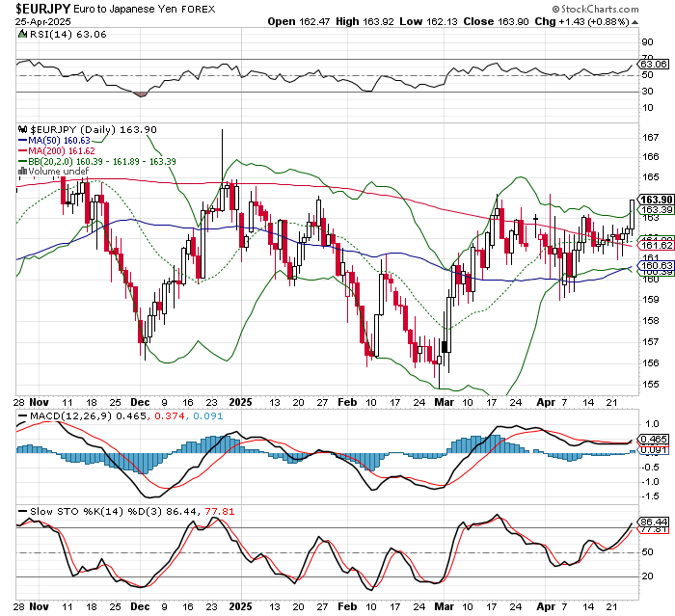Click the red MA(200) line marker in legend
This screenshot has height=616, width=675.
point(22,151)
